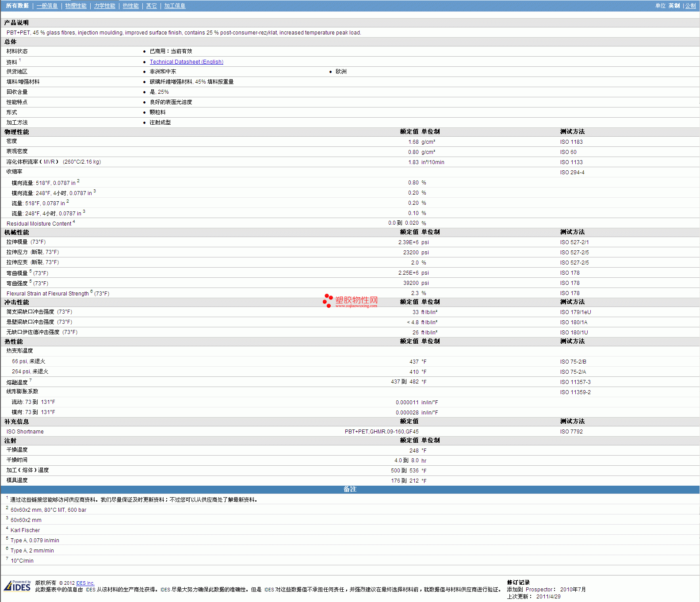Open the Technical Datasheet (English) link
This screenshot has width=700, height=602.
click(186, 62)
